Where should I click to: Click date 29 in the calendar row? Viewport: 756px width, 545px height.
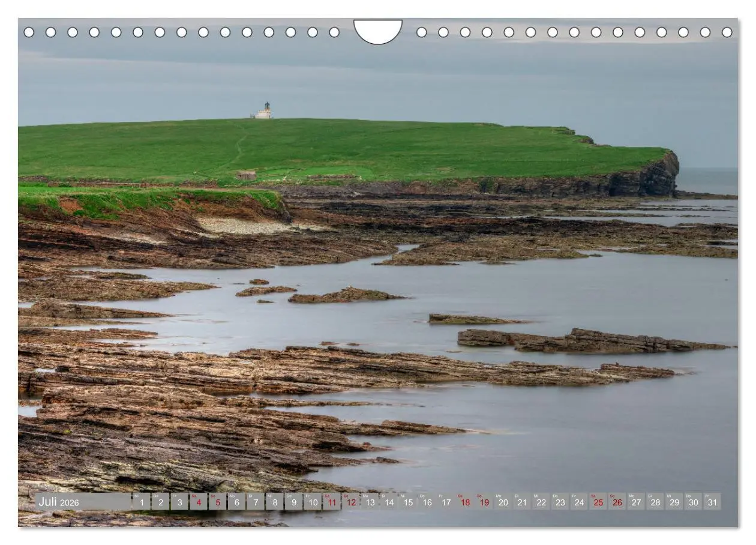pyautogui.click(x=674, y=502)
